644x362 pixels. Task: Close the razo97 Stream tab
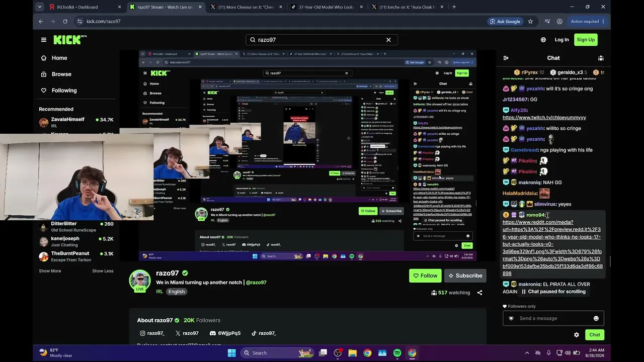[x=200, y=7]
